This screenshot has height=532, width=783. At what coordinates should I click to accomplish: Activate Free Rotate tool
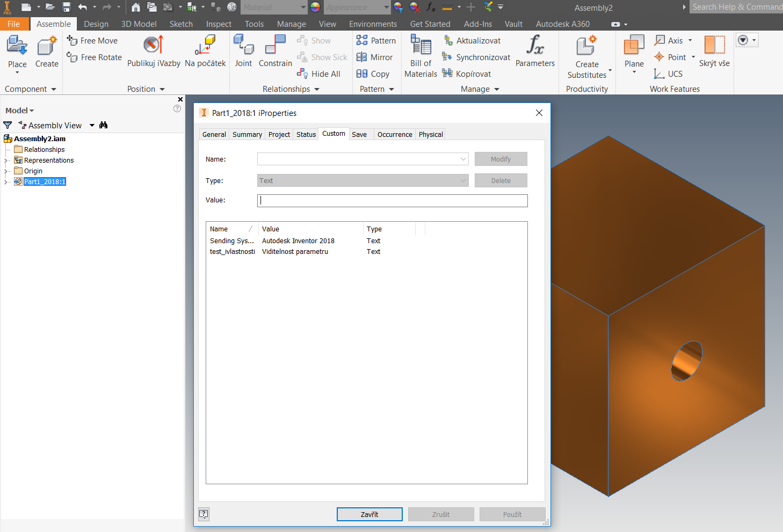[94, 57]
